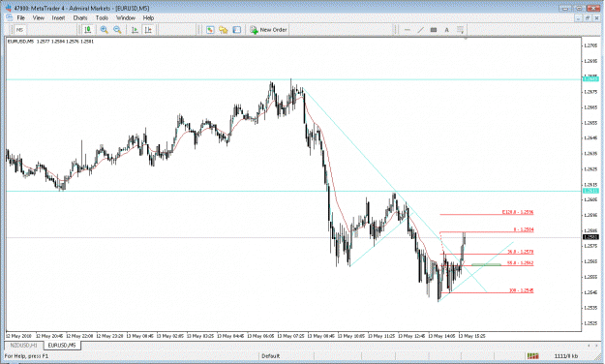The height and width of the screenshot is (364, 605).
Task: Click the '1111/8 kb' traffic indicator
Action: [565, 356]
